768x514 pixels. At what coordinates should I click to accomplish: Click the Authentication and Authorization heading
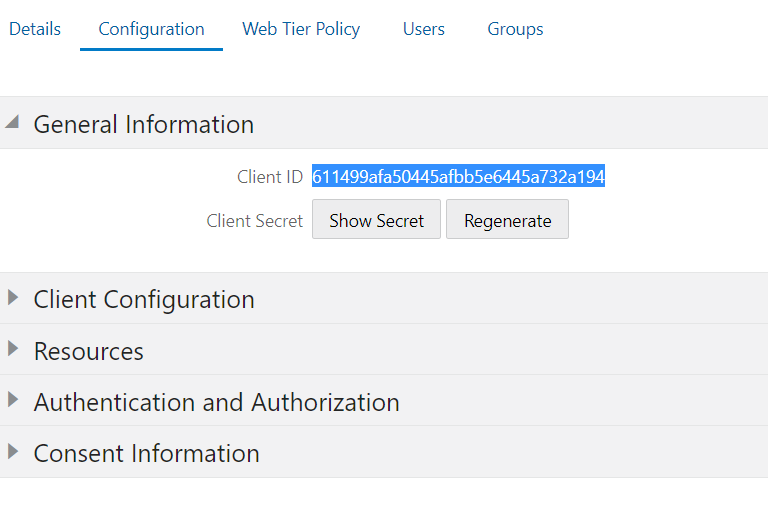[x=216, y=402]
